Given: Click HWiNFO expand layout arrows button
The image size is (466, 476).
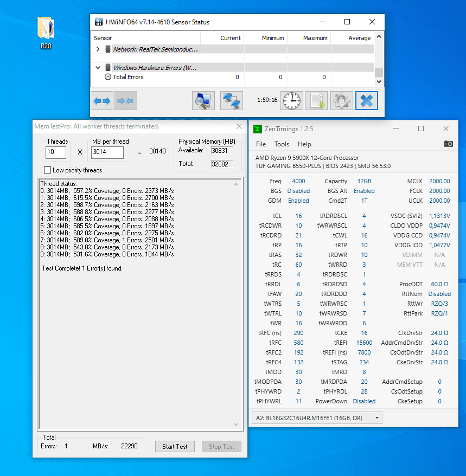Looking at the screenshot, I should 102,101.
